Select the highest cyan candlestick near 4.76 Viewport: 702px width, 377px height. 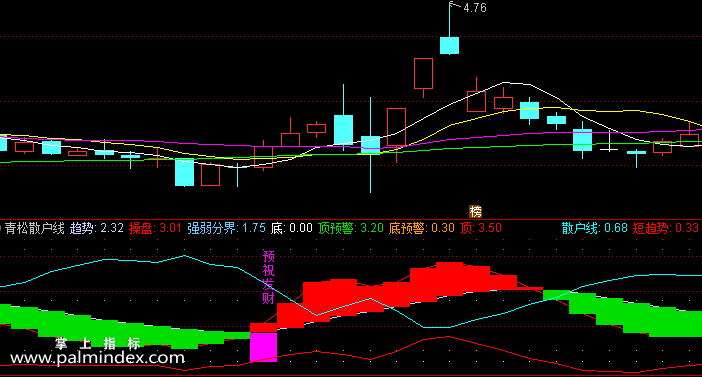(x=449, y=45)
